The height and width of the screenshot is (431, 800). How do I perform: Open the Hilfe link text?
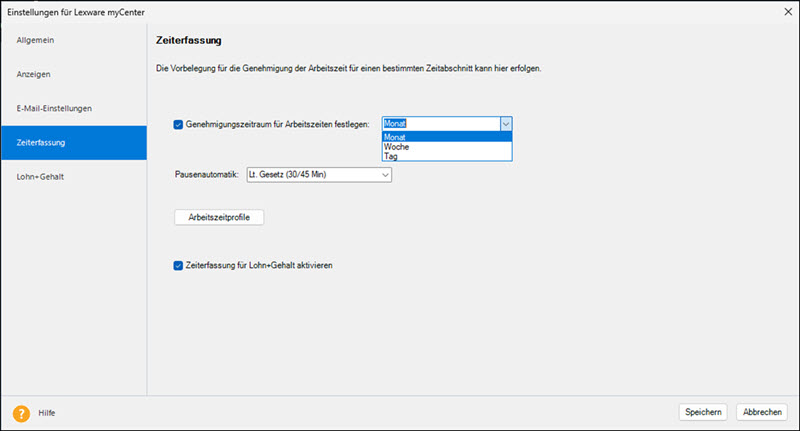(x=46, y=413)
